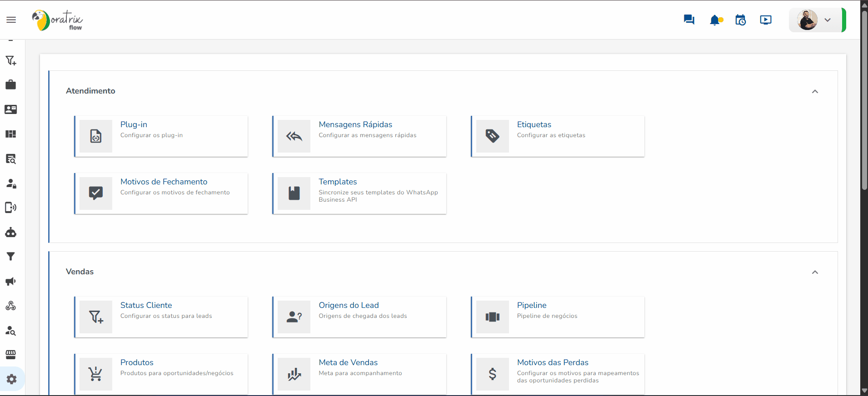
Task: Open the Etiquetas configuration
Action: [x=558, y=136]
